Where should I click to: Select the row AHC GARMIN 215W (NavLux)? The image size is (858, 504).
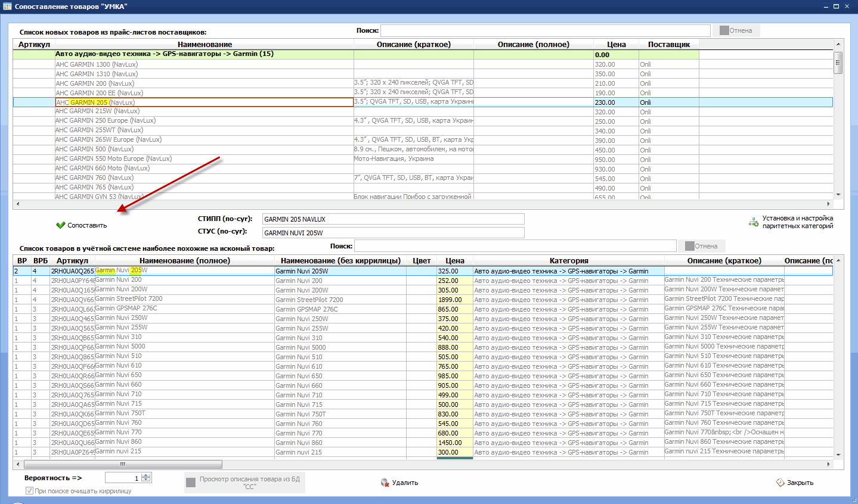(x=423, y=111)
